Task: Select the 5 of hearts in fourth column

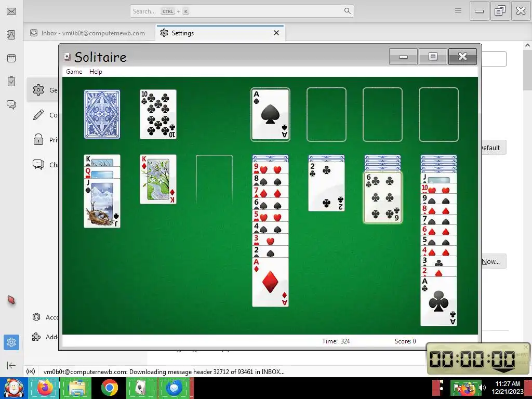Action: (x=270, y=216)
